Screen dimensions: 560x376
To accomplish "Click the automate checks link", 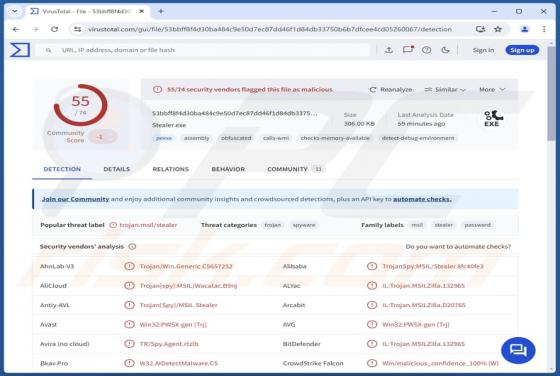I will pos(422,199).
